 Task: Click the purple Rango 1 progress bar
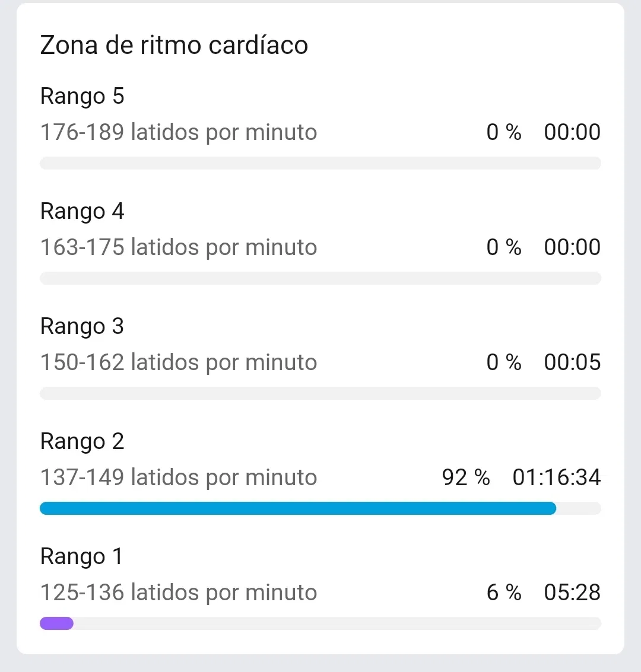pos(56,623)
